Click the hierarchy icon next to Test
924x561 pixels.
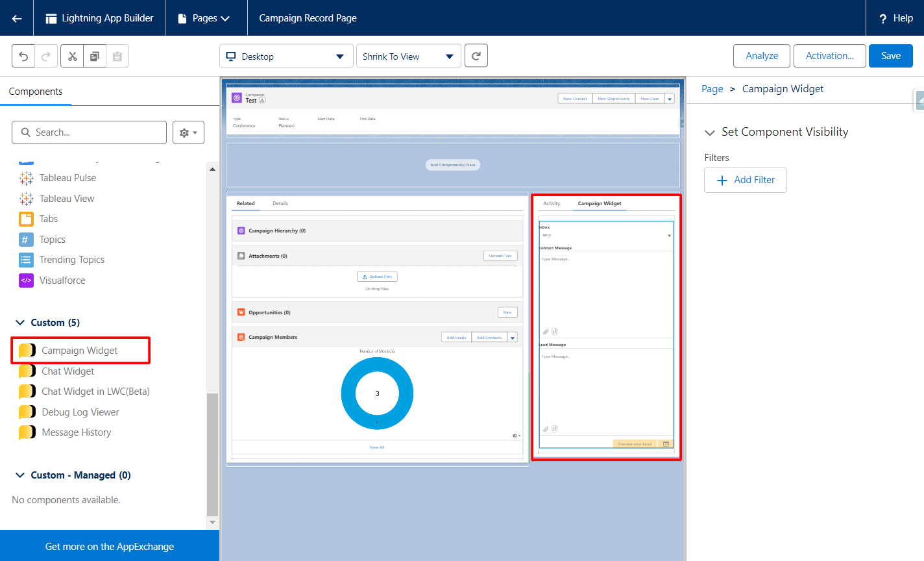coord(262,101)
